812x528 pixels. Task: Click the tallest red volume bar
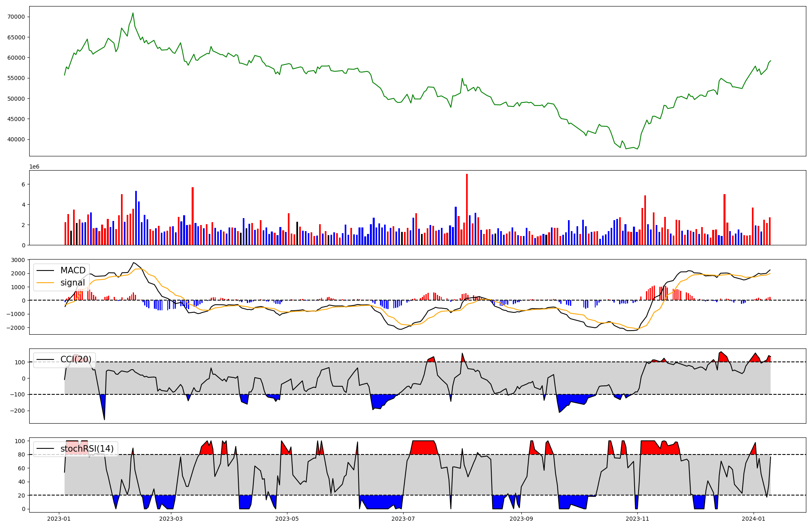click(x=467, y=209)
